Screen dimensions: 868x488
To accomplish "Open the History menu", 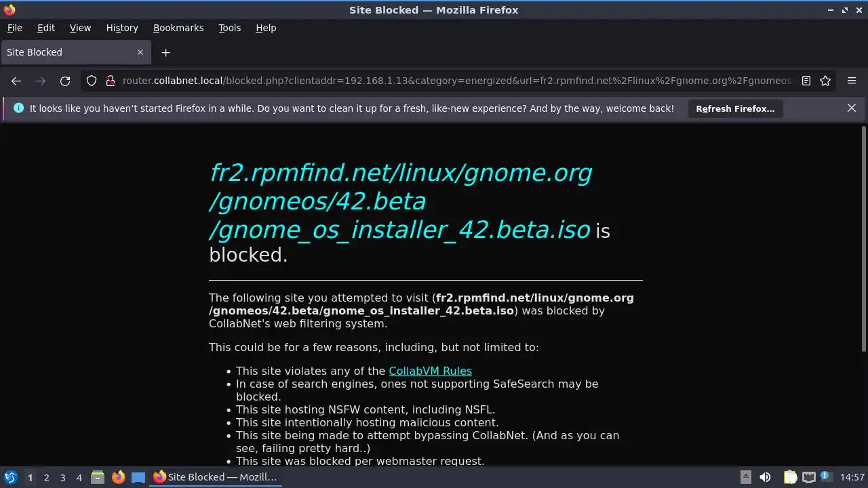I will click(x=122, y=28).
